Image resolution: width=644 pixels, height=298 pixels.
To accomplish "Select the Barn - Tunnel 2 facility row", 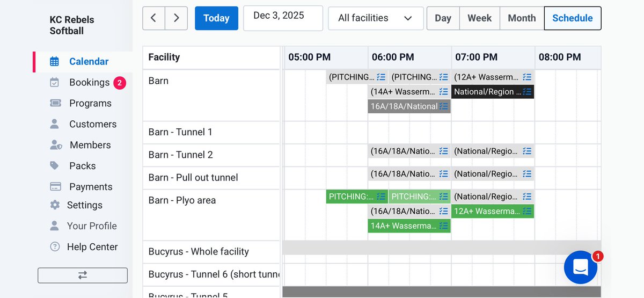I will click(211, 155).
